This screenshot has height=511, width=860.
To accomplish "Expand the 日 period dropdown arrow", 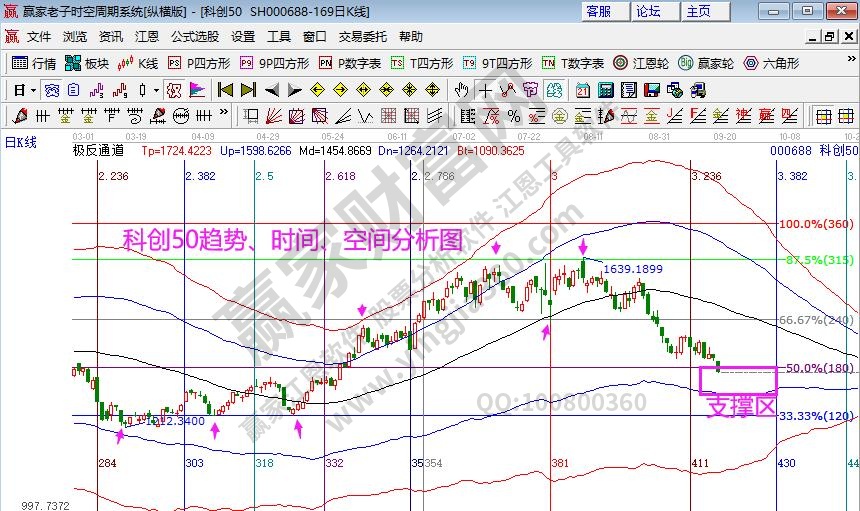I will [34, 90].
